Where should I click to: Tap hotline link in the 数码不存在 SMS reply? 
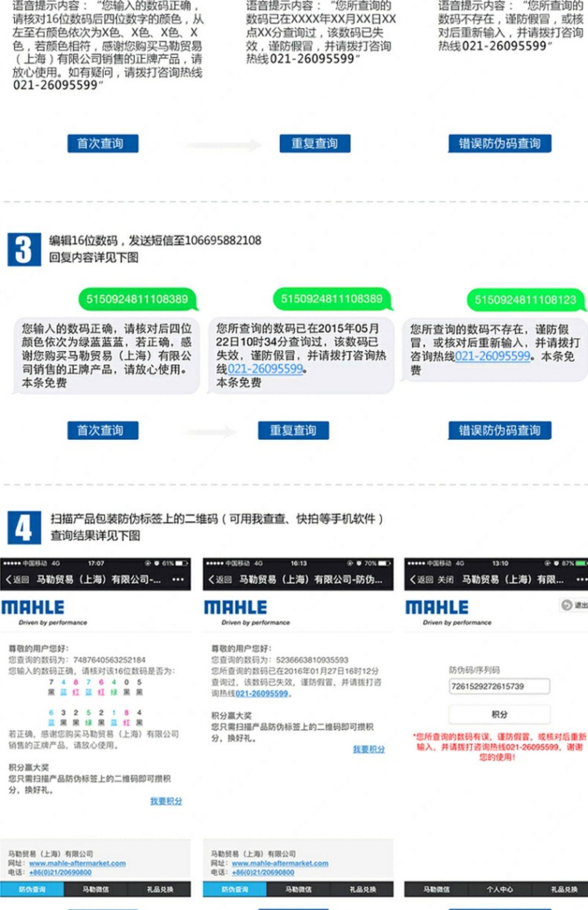click(493, 356)
